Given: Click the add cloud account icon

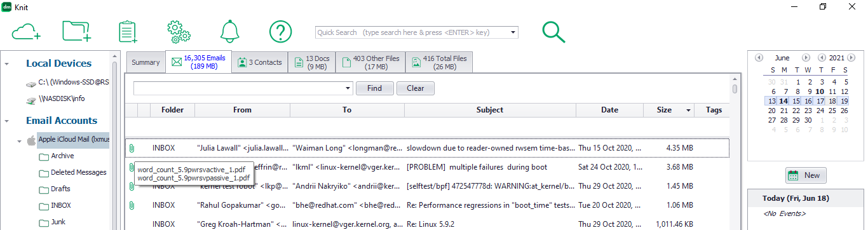Looking at the screenshot, I should pos(27,31).
